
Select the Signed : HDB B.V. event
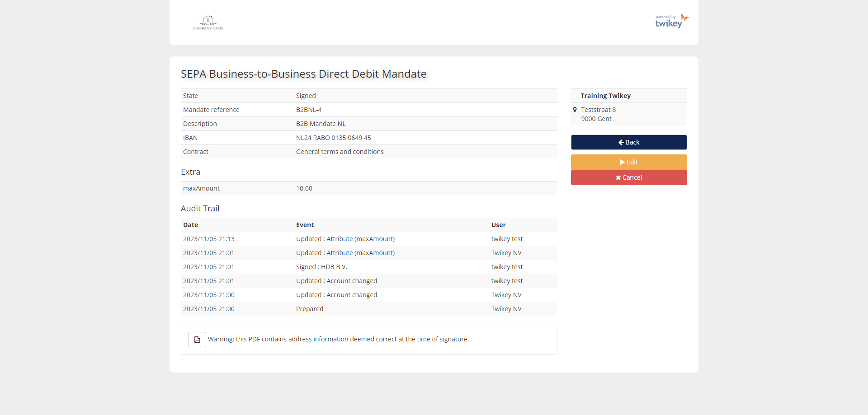click(x=321, y=267)
